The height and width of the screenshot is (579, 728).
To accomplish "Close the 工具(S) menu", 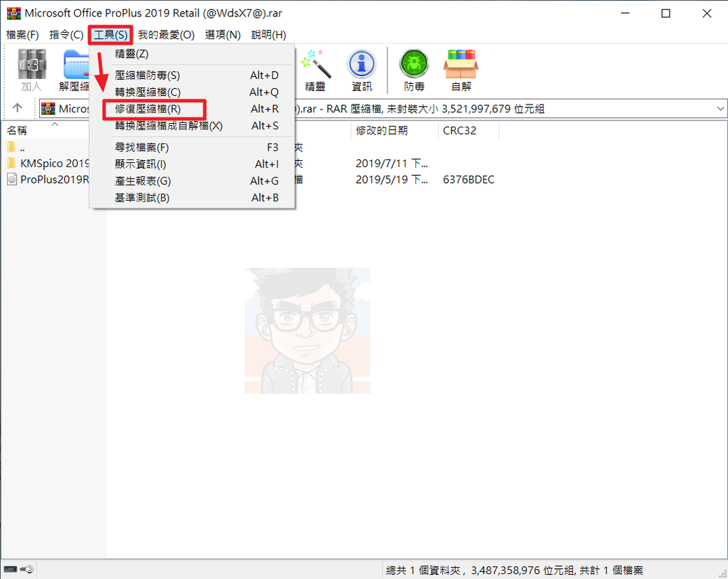I will point(110,35).
